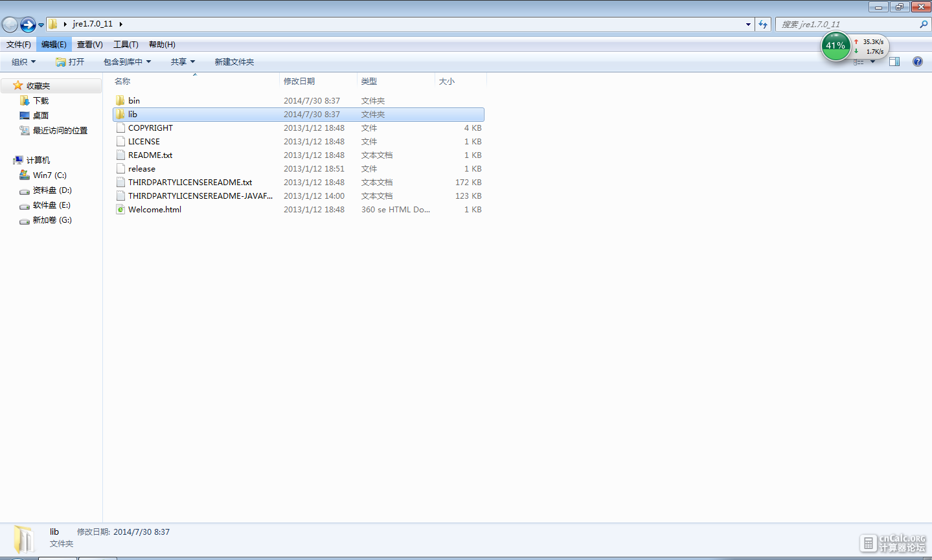The height and width of the screenshot is (560, 932).
Task: Open 资料盘 (D:) drive in sidebar
Action: tap(52, 190)
